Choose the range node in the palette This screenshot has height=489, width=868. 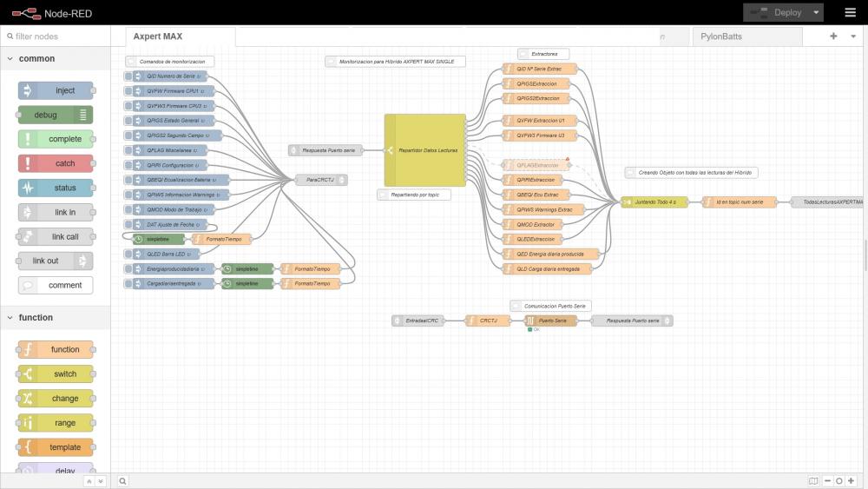click(x=56, y=422)
